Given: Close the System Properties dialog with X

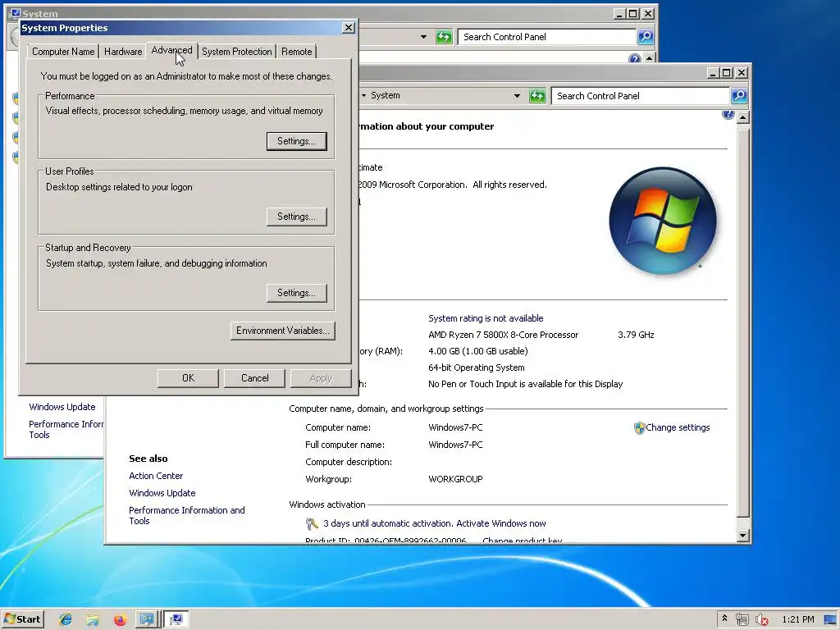Looking at the screenshot, I should (348, 27).
